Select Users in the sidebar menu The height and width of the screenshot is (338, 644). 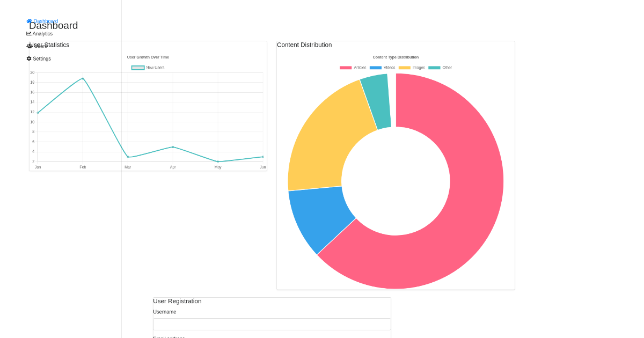[38, 46]
